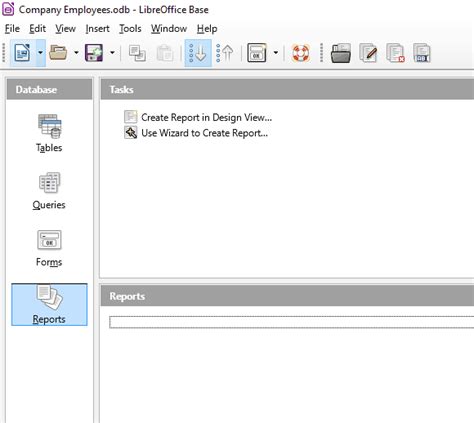This screenshot has height=423, width=474.
Task: Click Create Report in Design View
Action: (206, 117)
